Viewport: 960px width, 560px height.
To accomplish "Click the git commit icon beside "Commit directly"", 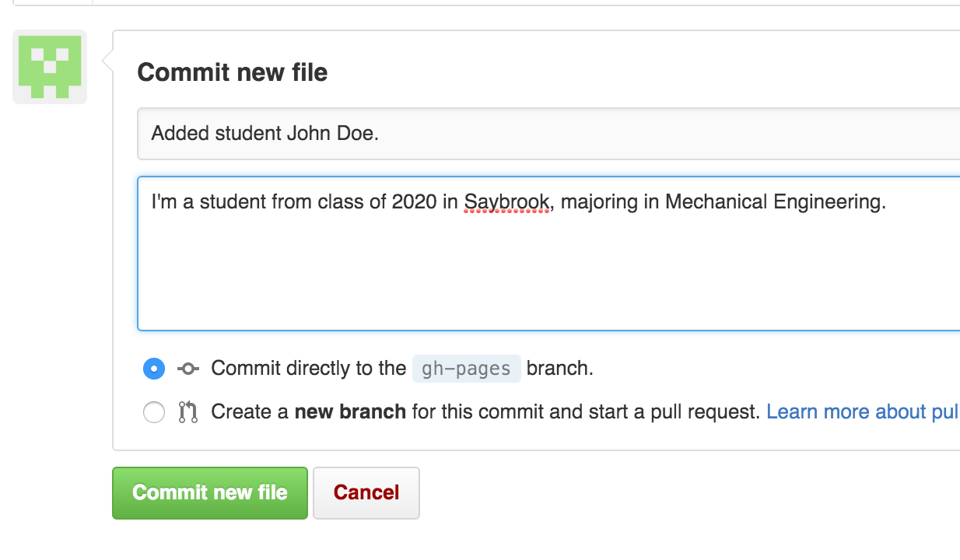I will pos(188,369).
